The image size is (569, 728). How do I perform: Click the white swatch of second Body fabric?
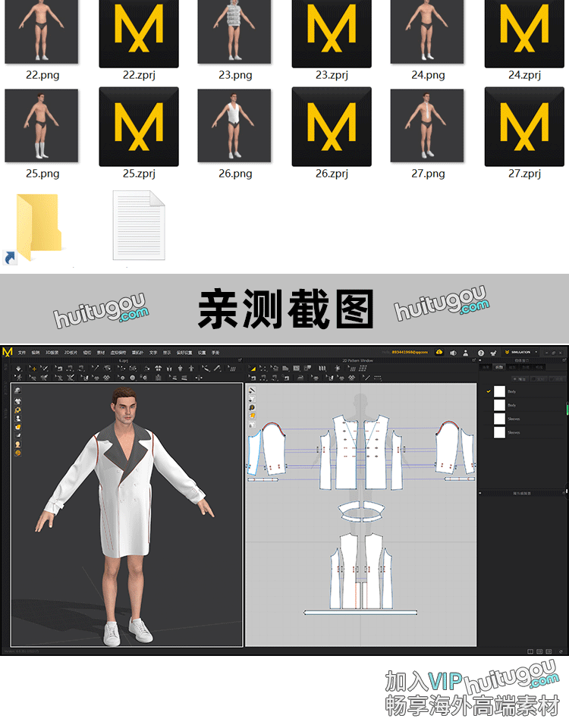pyautogui.click(x=499, y=405)
